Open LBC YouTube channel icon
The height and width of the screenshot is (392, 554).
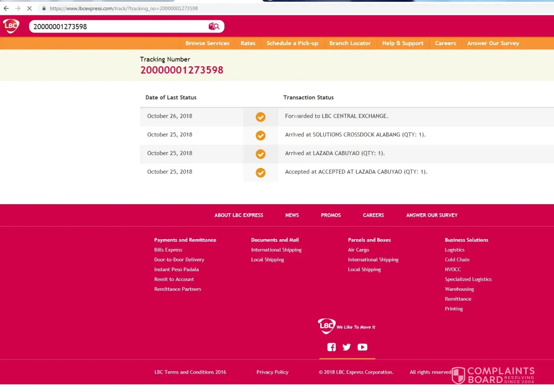click(x=362, y=347)
